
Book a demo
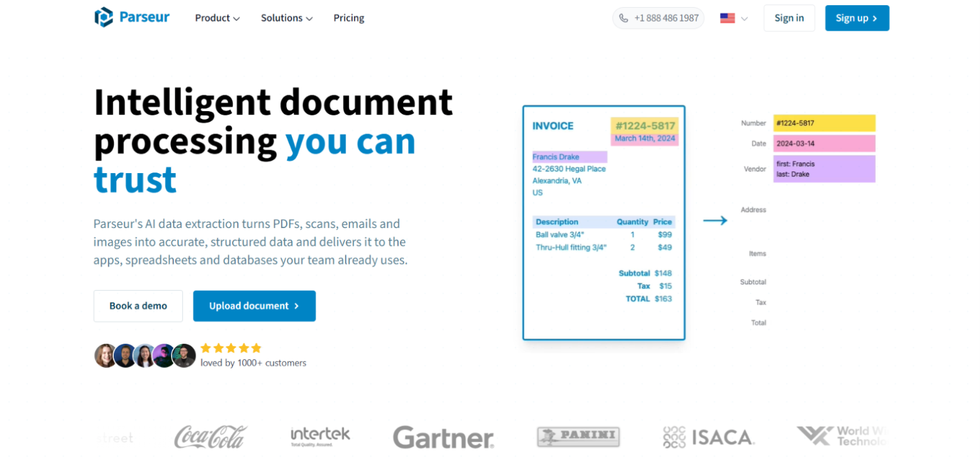[x=138, y=306]
